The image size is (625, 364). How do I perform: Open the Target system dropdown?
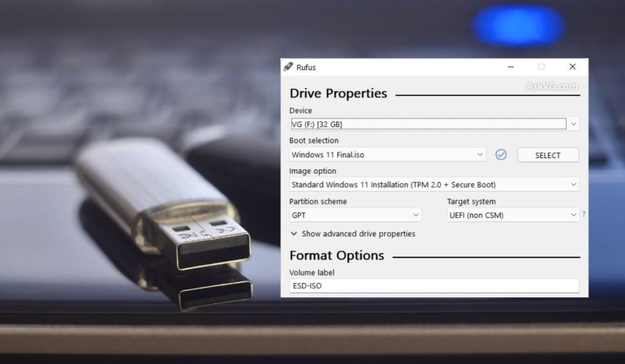click(x=513, y=215)
